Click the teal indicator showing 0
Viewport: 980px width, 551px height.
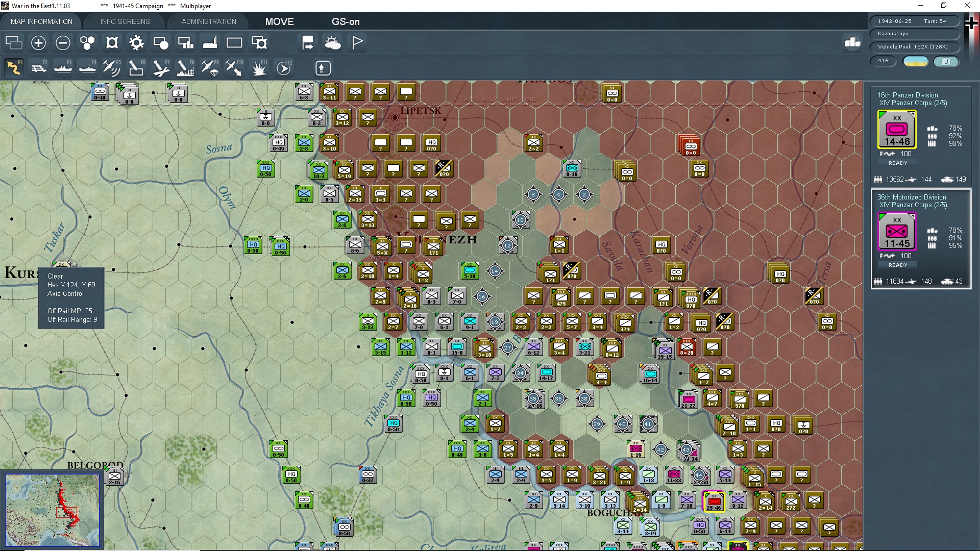(x=946, y=61)
